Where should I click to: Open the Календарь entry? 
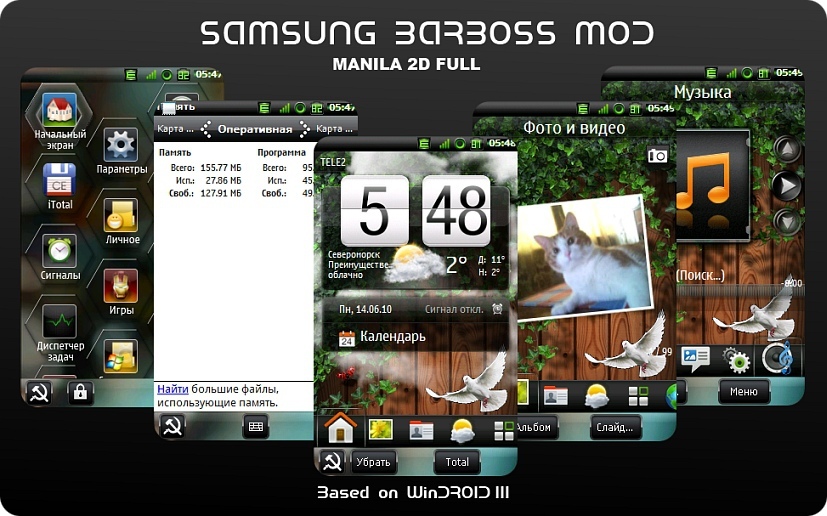tap(414, 338)
